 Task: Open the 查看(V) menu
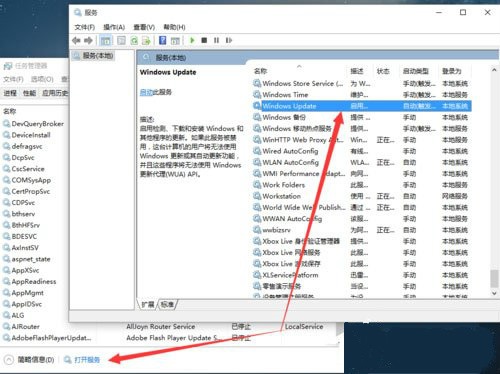tap(144, 27)
